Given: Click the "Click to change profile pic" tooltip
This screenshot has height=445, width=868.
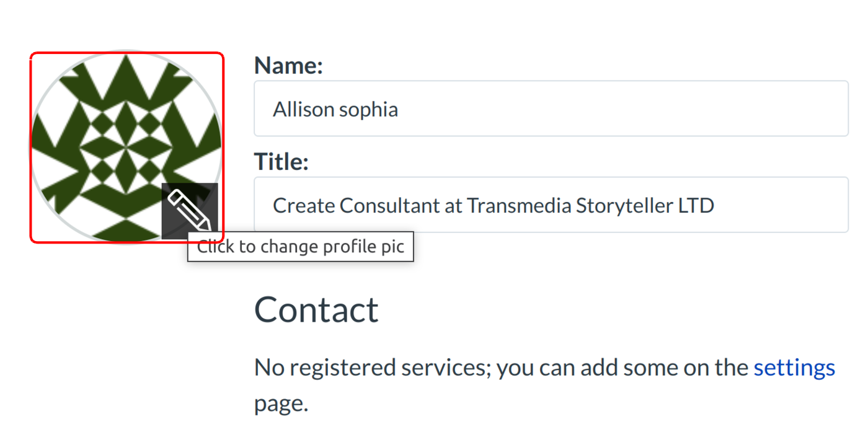Looking at the screenshot, I should (301, 247).
